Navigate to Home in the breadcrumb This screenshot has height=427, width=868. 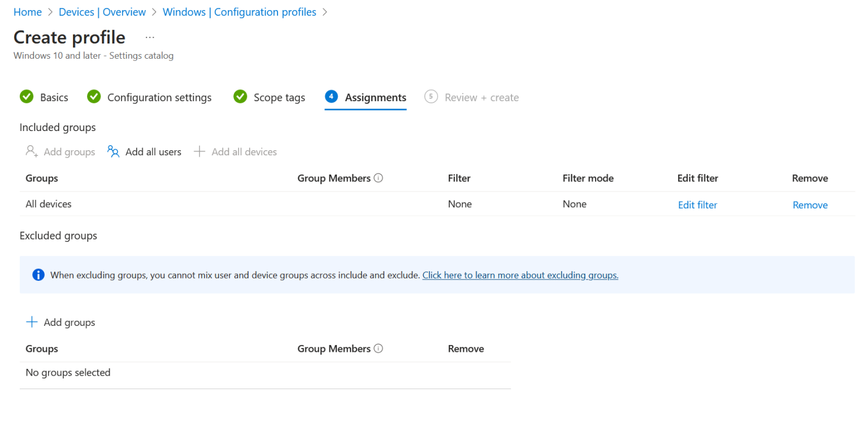(x=28, y=12)
